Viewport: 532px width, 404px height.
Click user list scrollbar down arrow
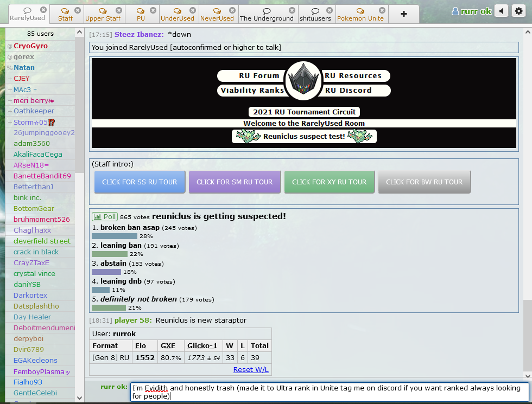(79, 398)
